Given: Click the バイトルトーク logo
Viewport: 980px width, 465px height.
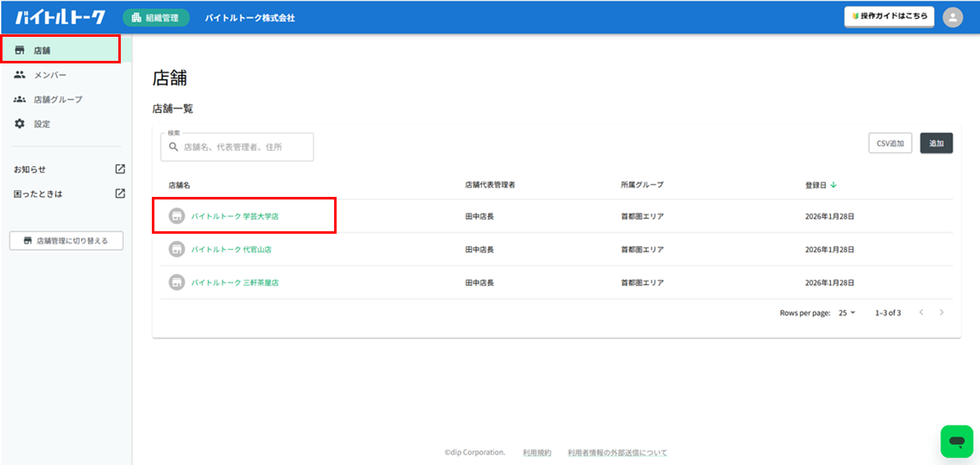Looking at the screenshot, I should (60, 18).
